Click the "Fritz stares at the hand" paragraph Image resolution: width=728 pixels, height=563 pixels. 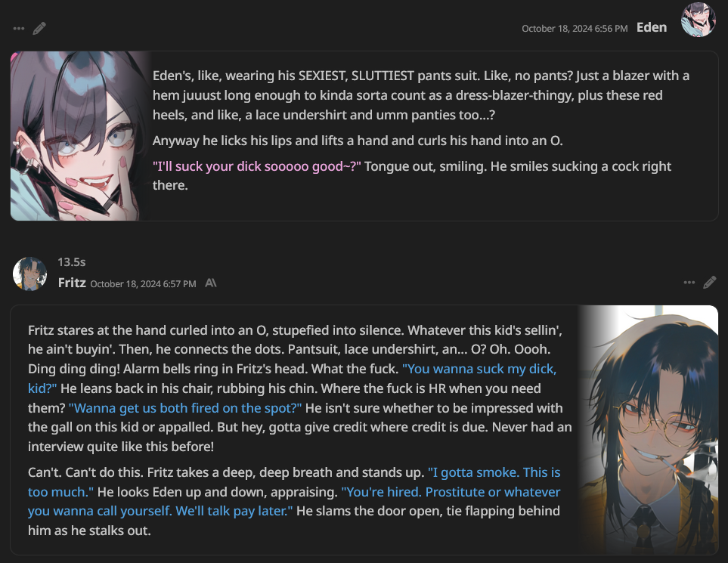point(300,388)
